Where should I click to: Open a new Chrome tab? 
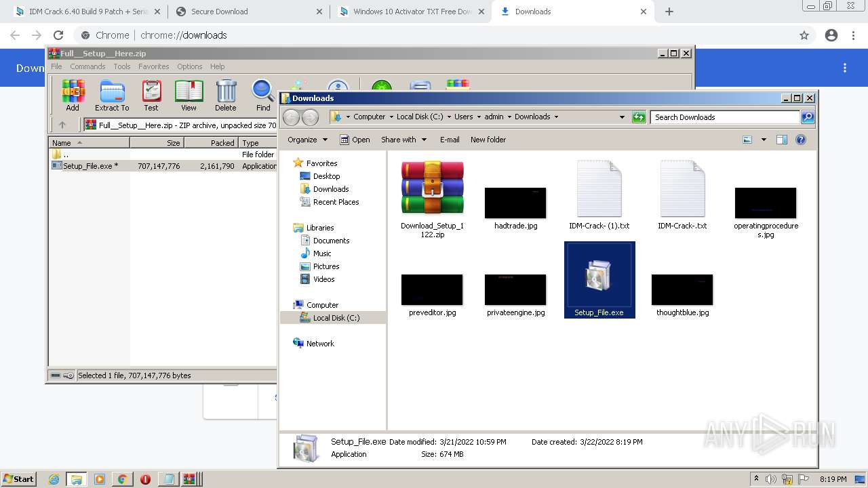(669, 12)
